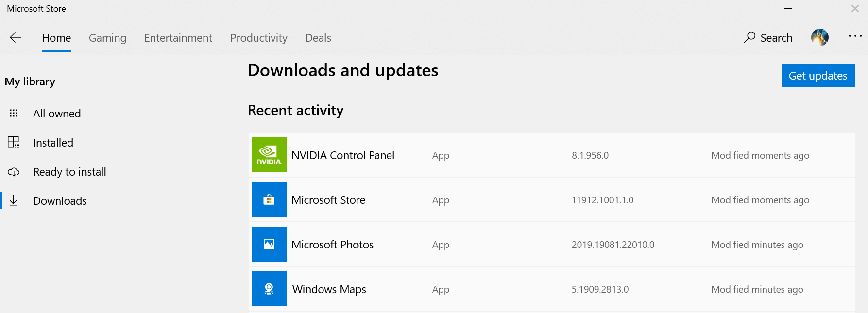Viewport: 868px width, 313px height.
Task: Open the user profile avatar
Action: point(820,37)
